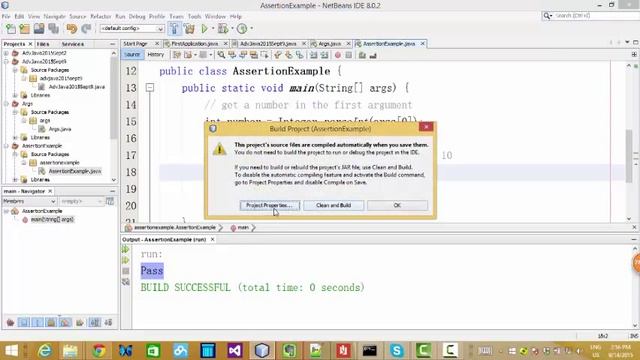Click the top green Re-run icon in Output
This screenshot has height=360, width=640.
[x=126, y=249]
